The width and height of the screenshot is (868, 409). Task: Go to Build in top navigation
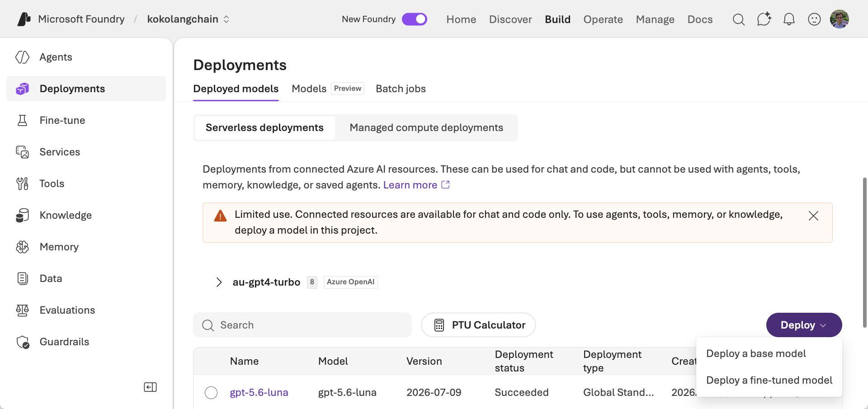pyautogui.click(x=557, y=19)
